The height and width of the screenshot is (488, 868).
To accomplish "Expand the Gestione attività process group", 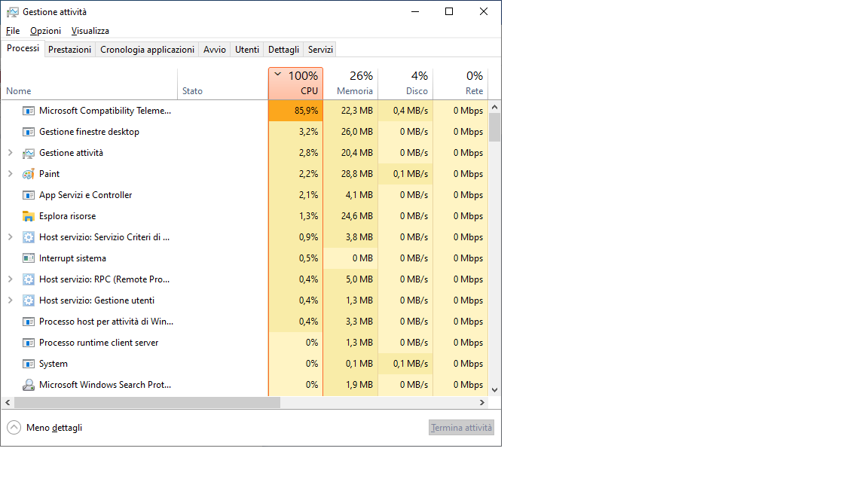I will [x=10, y=153].
